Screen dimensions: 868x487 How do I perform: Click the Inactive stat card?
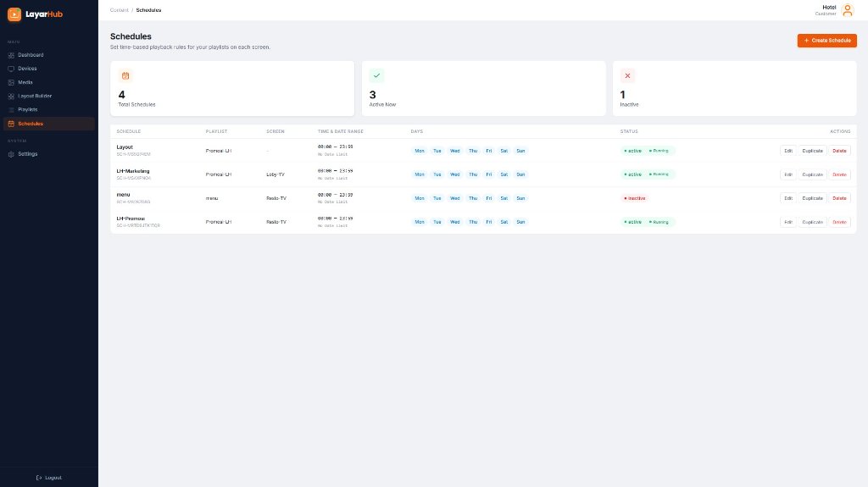pyautogui.click(x=735, y=89)
